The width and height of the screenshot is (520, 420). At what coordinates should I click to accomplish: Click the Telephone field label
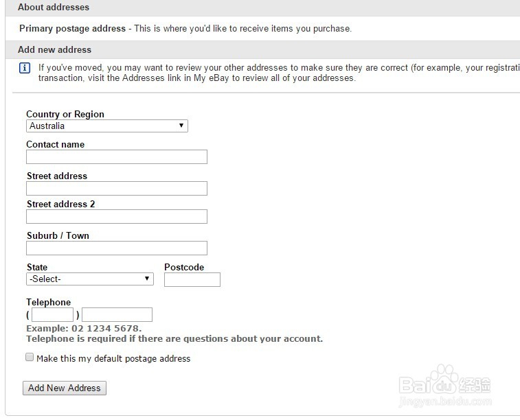point(48,303)
